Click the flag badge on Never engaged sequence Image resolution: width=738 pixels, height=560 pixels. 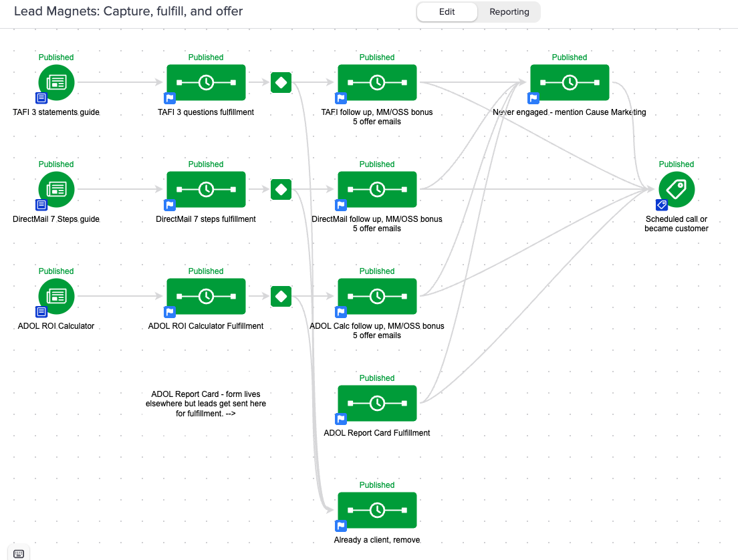[533, 98]
